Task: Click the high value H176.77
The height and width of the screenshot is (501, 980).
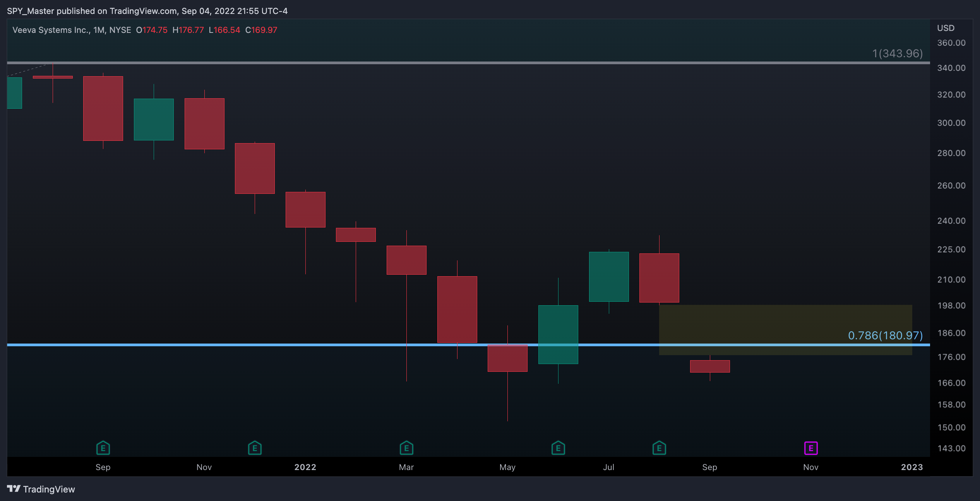Action: click(x=188, y=30)
